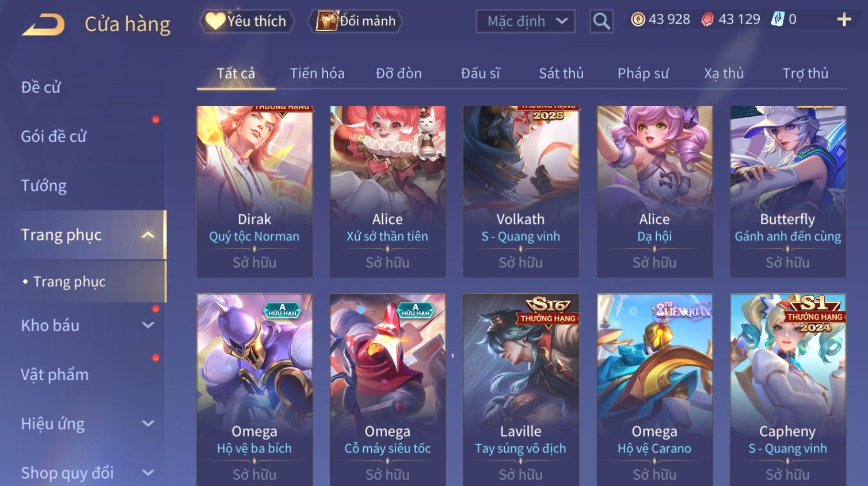
Task: Click the red ruby currency icon
Action: [x=707, y=20]
